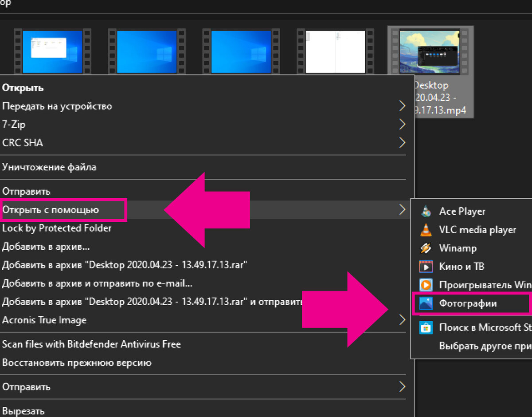Viewport: 532px width, 417px height.
Task: Open Ace Player from the submenu
Action: coord(471,211)
